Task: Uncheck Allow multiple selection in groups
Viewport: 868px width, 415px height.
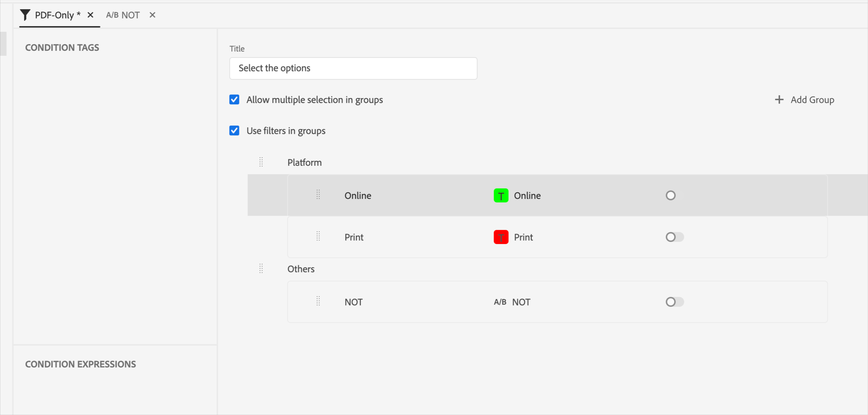Action: pos(234,100)
